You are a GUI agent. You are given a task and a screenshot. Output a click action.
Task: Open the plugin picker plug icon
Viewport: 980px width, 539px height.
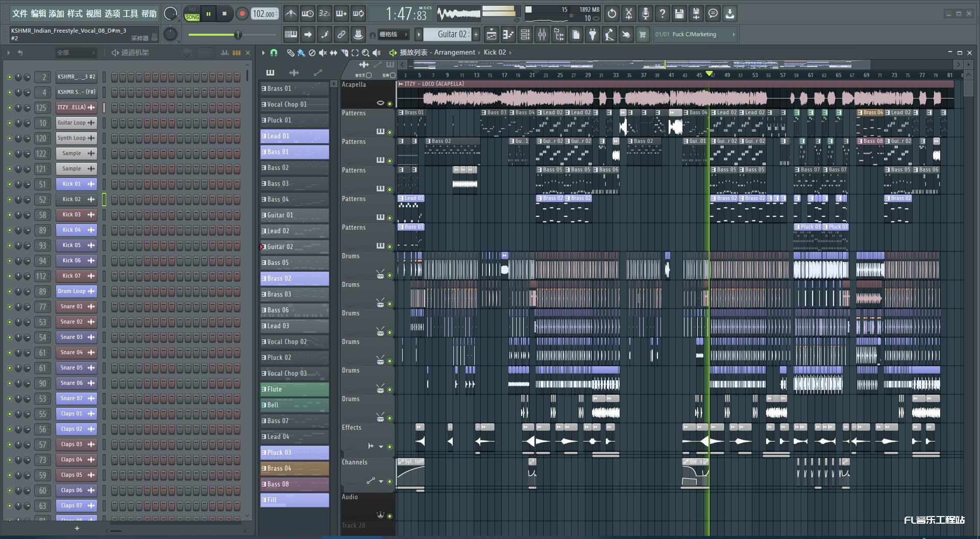tap(592, 35)
